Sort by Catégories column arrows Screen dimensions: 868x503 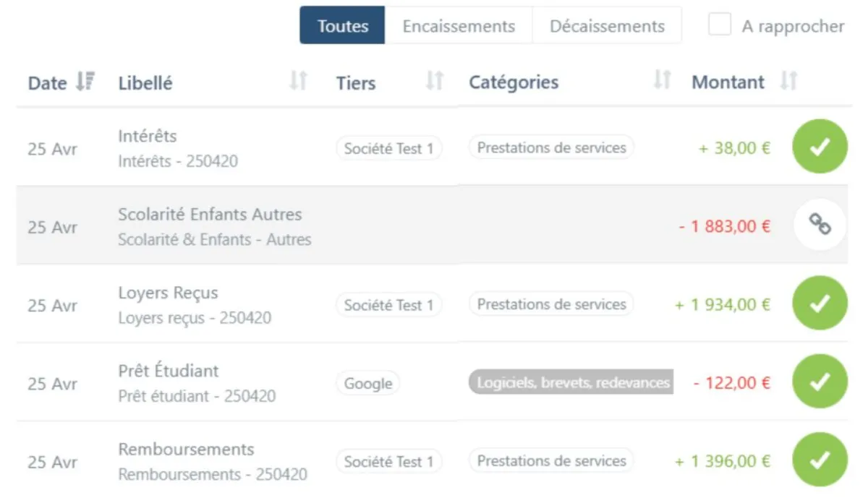662,80
